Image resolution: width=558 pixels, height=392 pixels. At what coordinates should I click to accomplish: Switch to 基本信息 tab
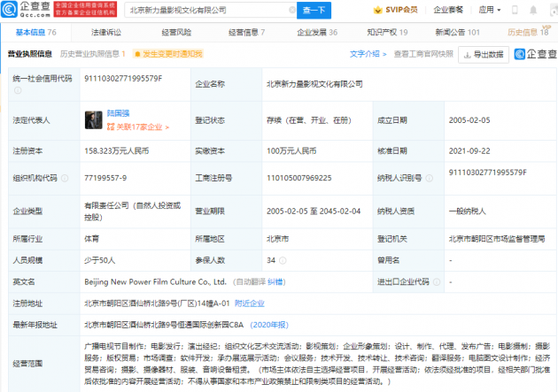point(36,33)
